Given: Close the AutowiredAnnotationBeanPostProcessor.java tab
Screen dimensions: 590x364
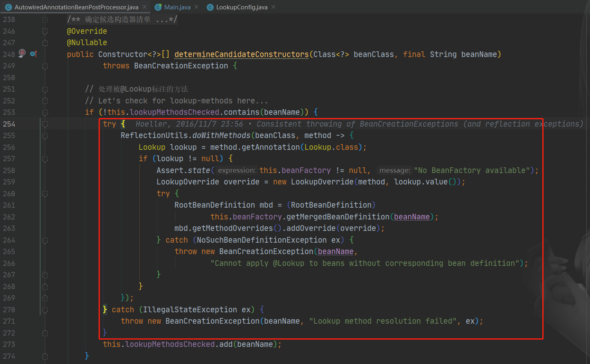Looking at the screenshot, I should coord(145,7).
